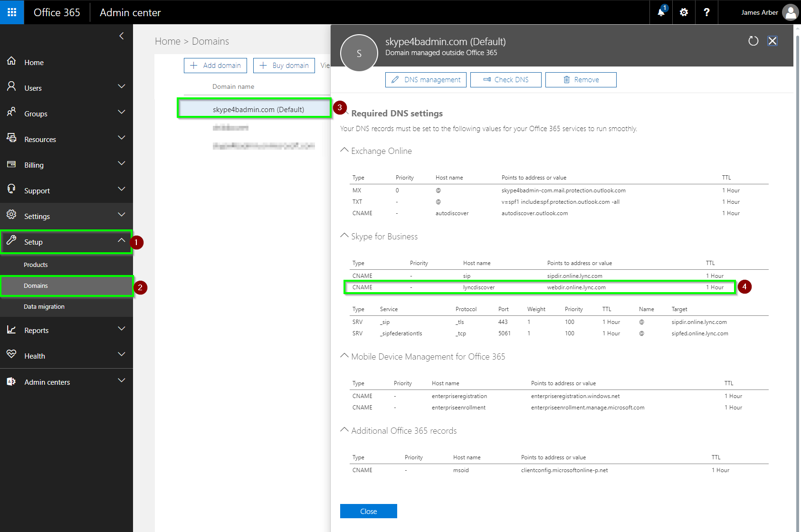The height and width of the screenshot is (532, 801).
Task: Click the Check DNS button
Action: pyautogui.click(x=505, y=80)
